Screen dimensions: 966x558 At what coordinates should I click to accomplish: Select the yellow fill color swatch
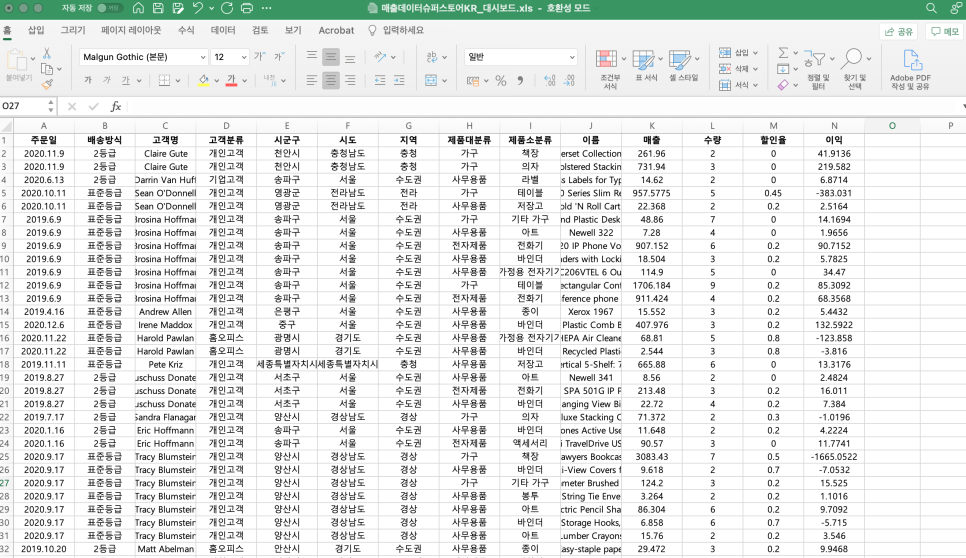tap(203, 81)
